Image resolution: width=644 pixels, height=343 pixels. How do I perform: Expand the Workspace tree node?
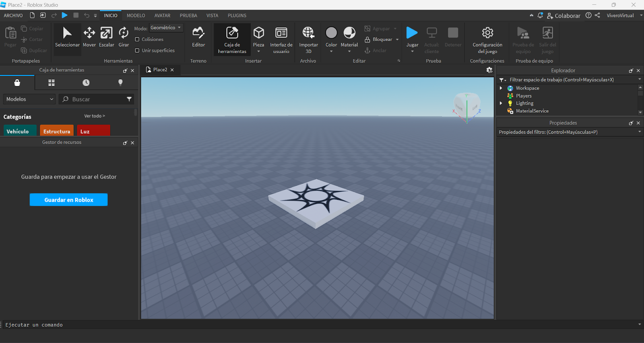[501, 88]
